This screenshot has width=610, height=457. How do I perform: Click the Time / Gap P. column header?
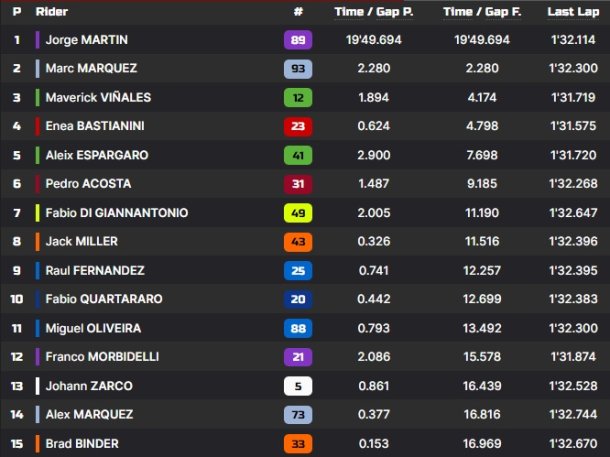tap(374, 12)
